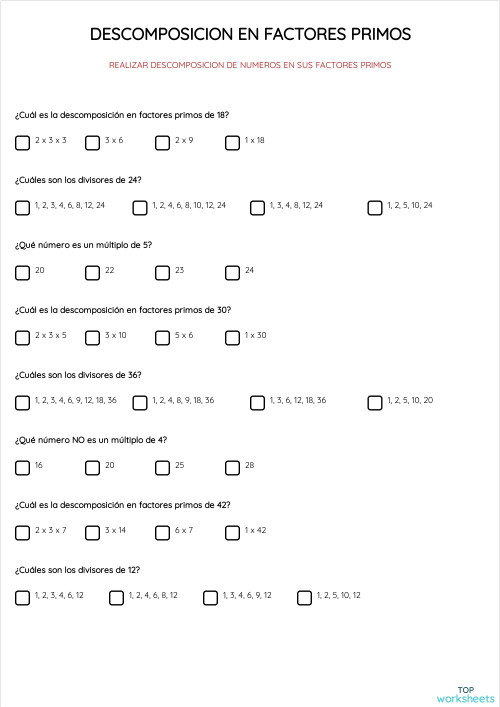
Task: Select the '1, 3, 4, 6, 9, 12' checkbox
Action: (211, 597)
